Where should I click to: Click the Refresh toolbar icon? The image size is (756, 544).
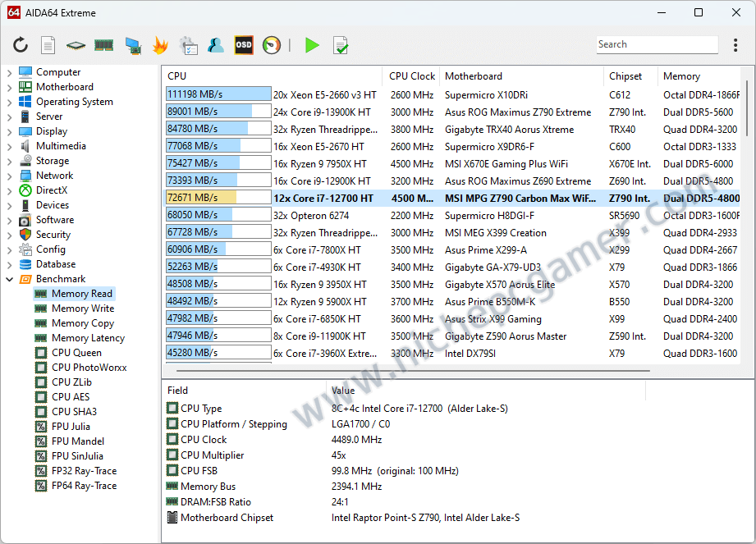tap(21, 45)
